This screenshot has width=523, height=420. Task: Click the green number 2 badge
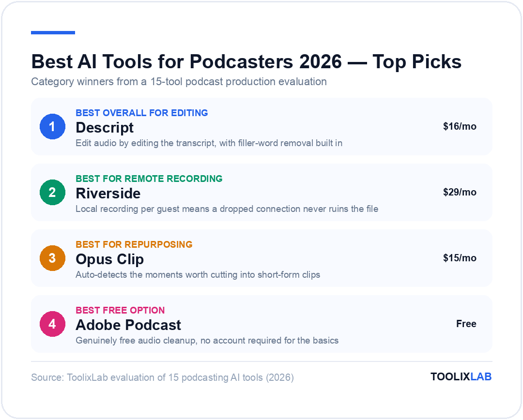(x=52, y=192)
